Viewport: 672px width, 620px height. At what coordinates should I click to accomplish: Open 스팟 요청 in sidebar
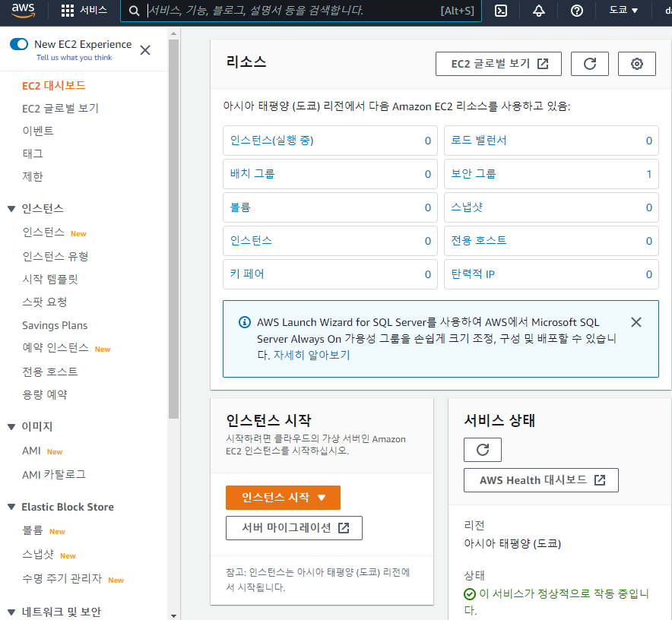[45, 302]
